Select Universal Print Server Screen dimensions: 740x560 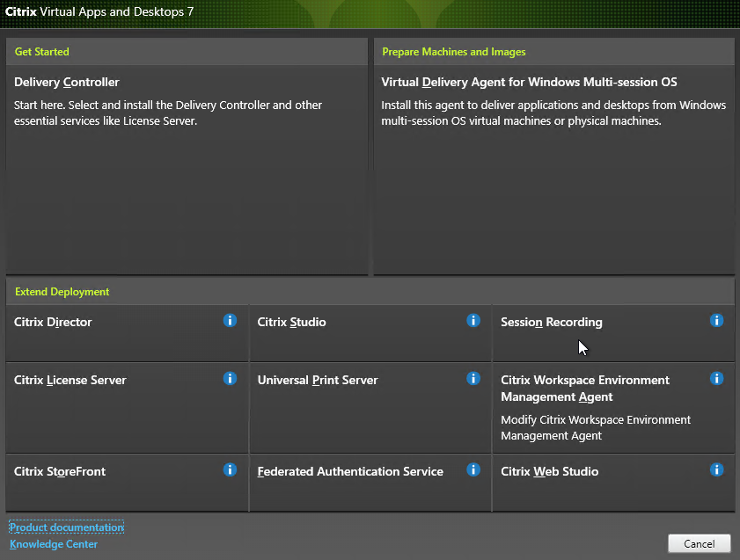(x=318, y=380)
